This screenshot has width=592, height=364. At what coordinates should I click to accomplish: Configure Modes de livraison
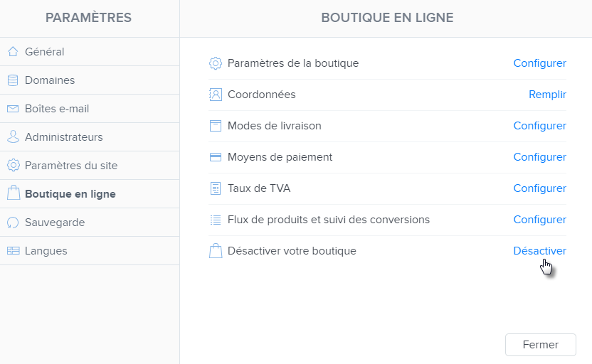[539, 126]
